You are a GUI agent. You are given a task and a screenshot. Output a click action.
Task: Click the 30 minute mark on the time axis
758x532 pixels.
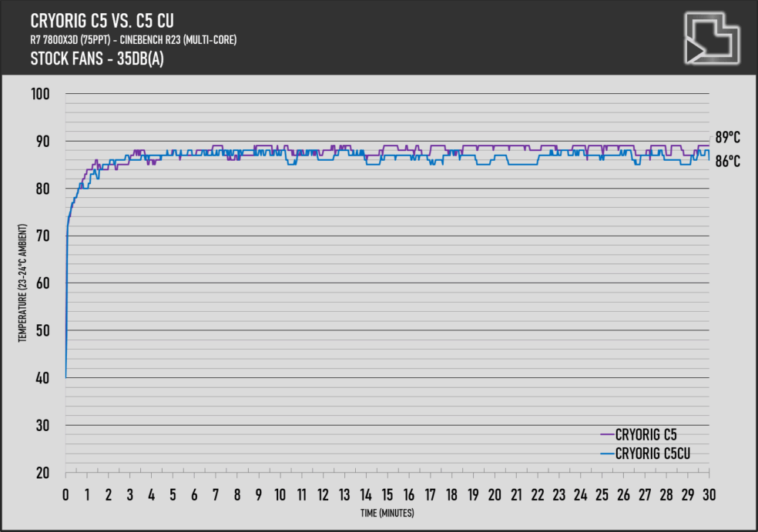pos(709,494)
